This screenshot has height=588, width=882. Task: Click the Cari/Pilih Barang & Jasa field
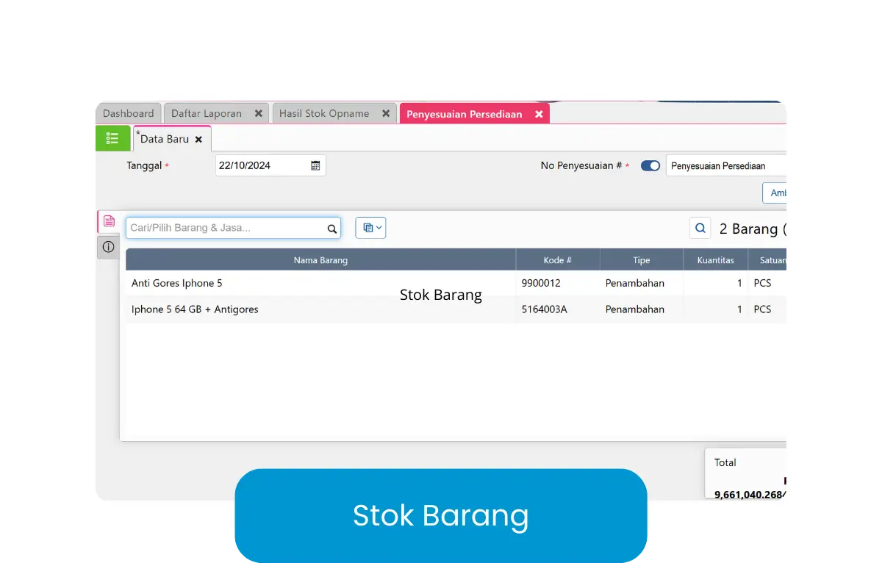(226, 228)
